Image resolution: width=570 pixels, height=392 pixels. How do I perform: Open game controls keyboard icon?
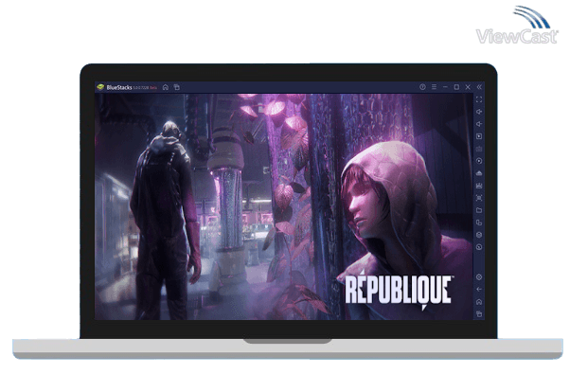coord(479,149)
